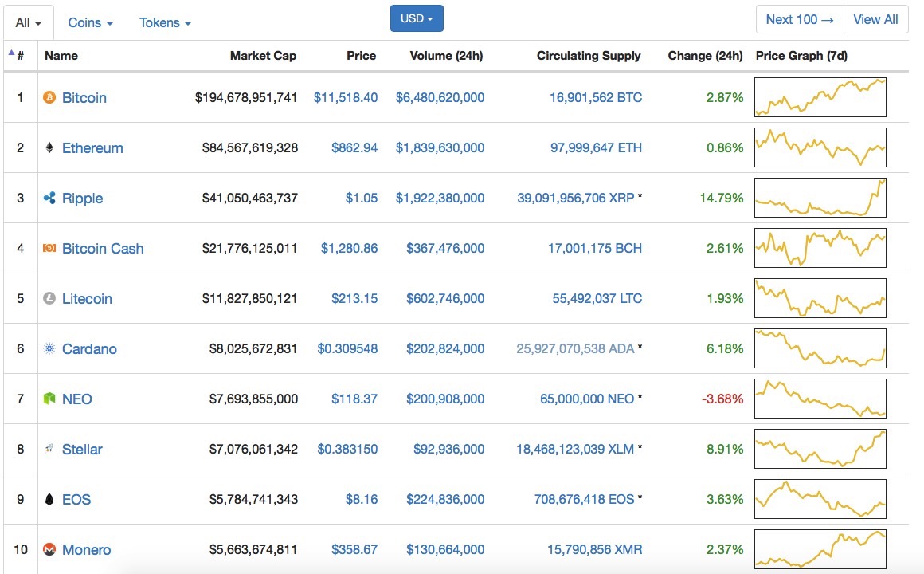Open the Monero name link
The width and height of the screenshot is (924, 574).
(x=87, y=549)
